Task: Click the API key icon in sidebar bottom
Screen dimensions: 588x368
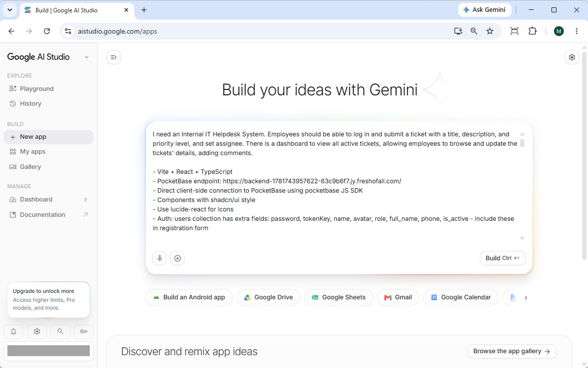Action: pos(84,331)
